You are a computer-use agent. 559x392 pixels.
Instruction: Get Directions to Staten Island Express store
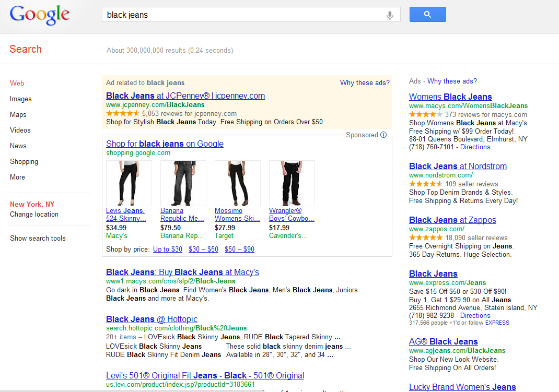[475, 315]
